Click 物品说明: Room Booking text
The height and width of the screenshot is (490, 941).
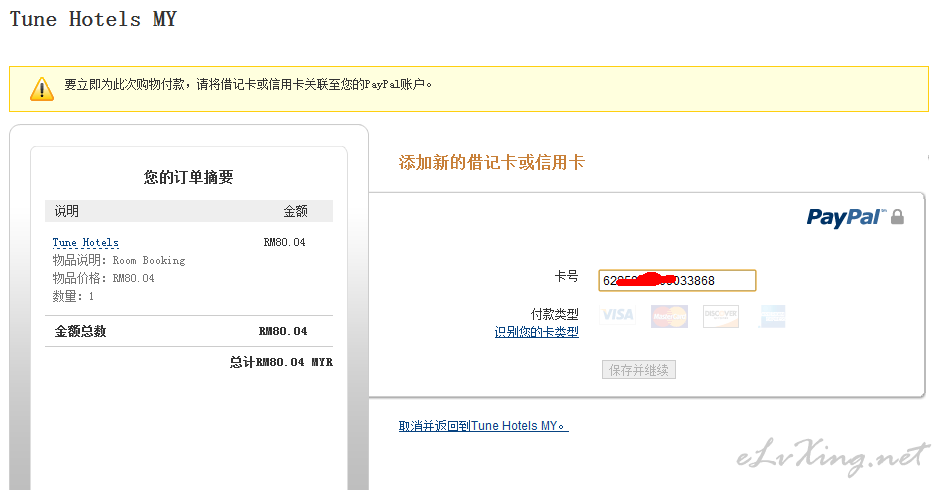(119, 261)
